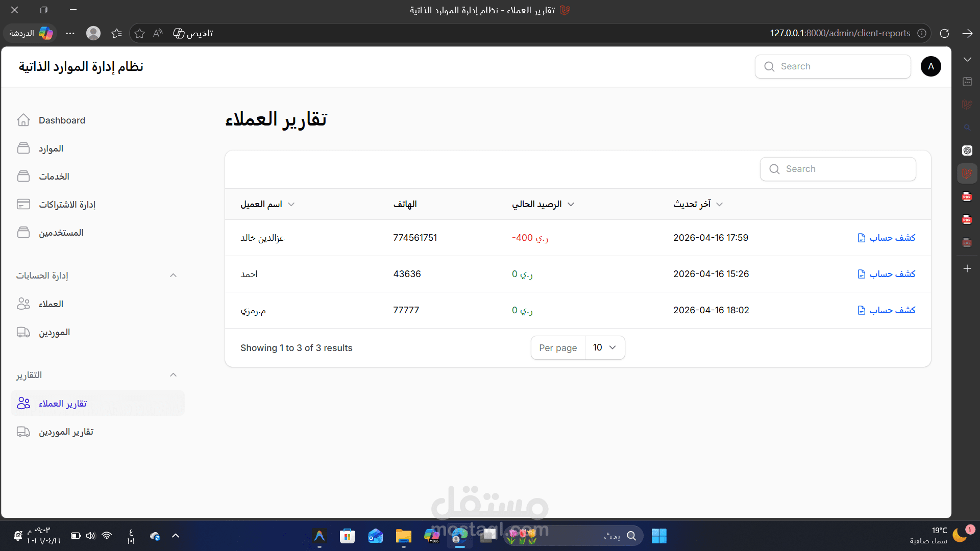This screenshot has height=551, width=980.
Task: Open the second PDF tab in vertical tabs
Action: (x=967, y=219)
